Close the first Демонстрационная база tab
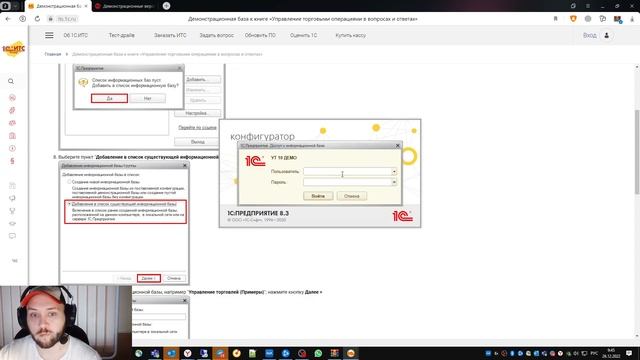The image size is (640, 360). pyautogui.click(x=86, y=6)
